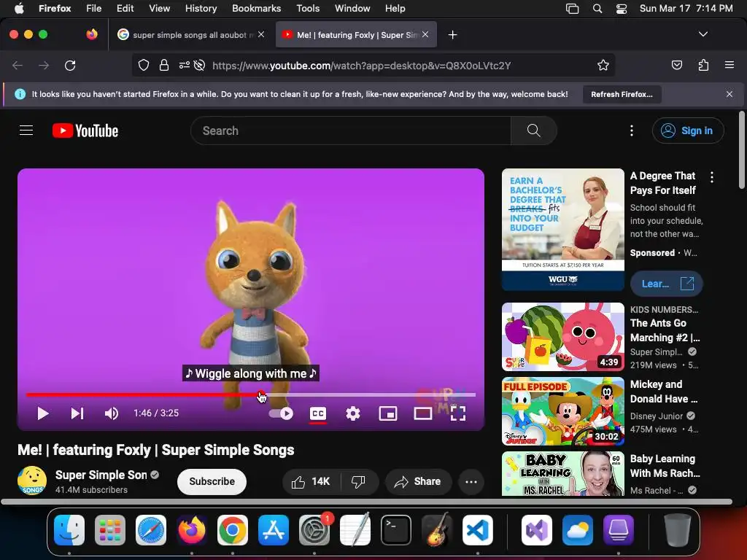View site security lock information
Image resolution: width=747 pixels, height=560 pixels.
coord(164,65)
